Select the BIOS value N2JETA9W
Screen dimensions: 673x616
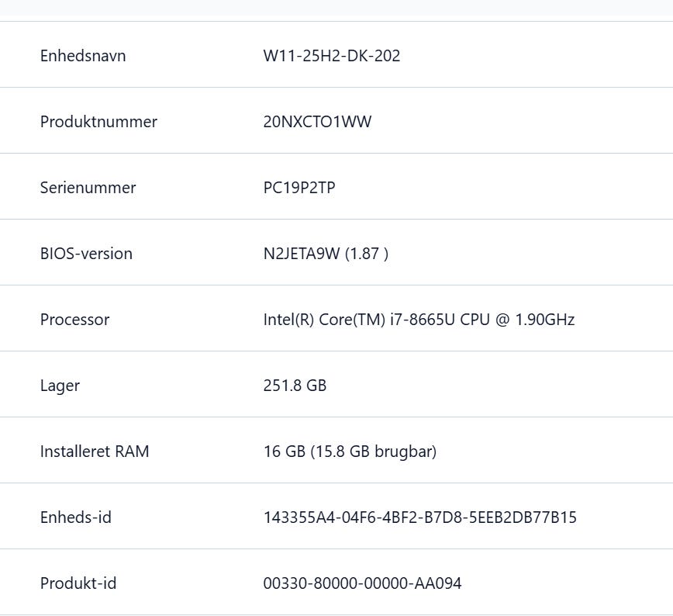coord(302,254)
